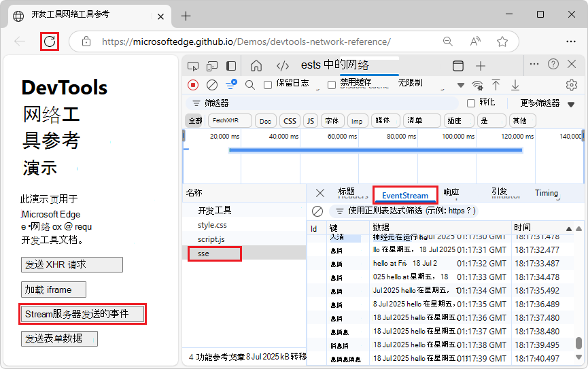This screenshot has height=369, width=588.
Task: Expand the throttling dropdown arrow
Action: [461, 85]
